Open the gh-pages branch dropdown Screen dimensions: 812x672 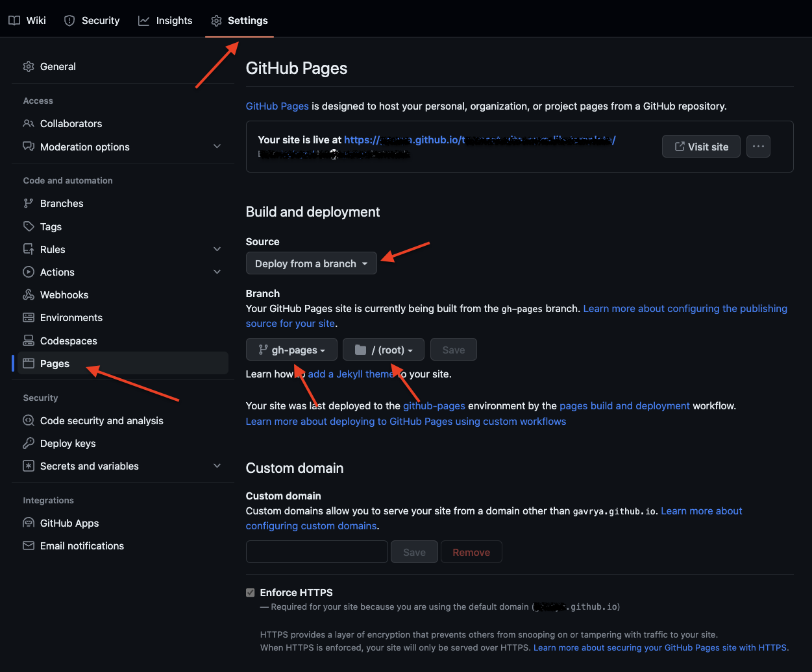point(291,350)
